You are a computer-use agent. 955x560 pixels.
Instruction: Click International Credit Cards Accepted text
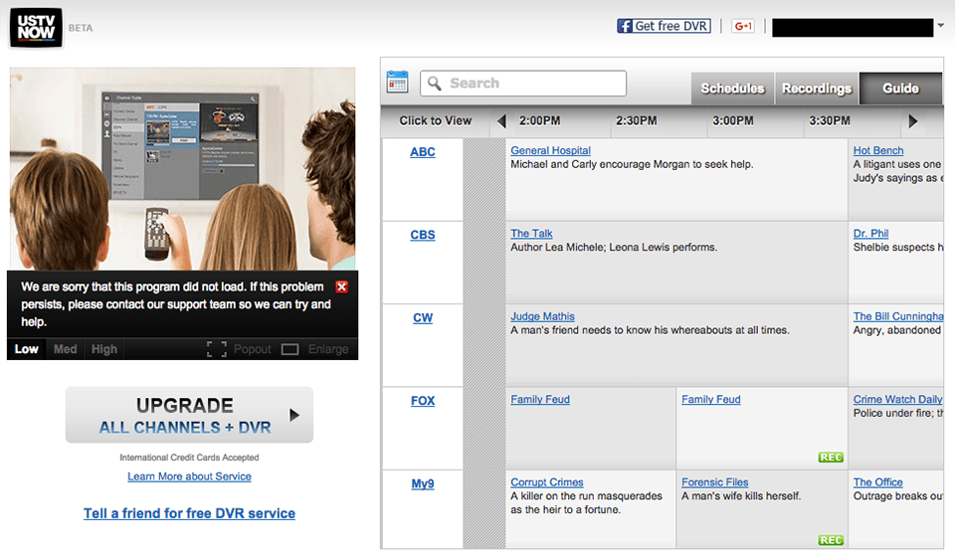point(189,458)
